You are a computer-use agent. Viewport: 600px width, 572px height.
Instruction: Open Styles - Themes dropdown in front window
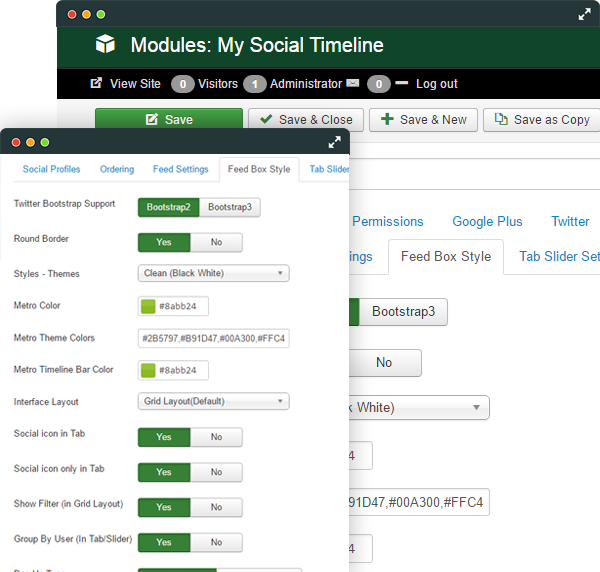coord(214,273)
